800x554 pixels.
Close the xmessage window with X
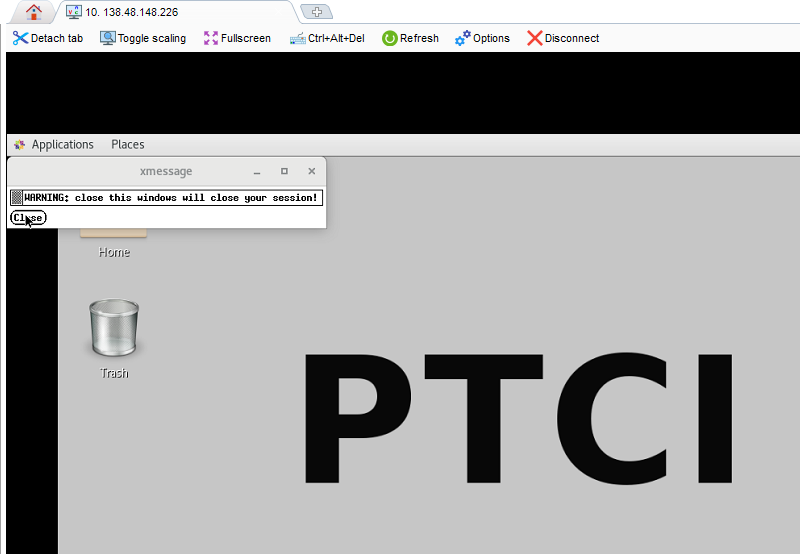point(312,171)
